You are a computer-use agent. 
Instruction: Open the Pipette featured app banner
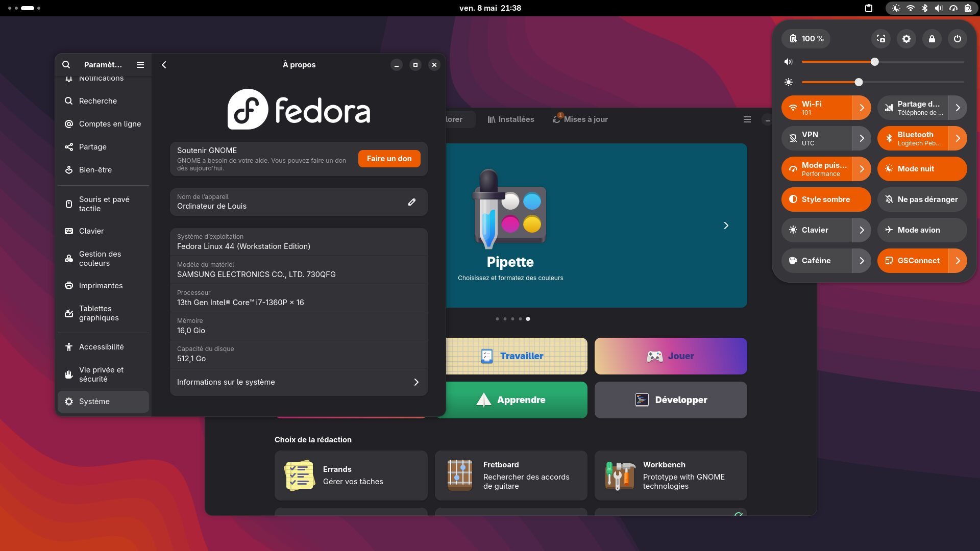[x=596, y=226]
